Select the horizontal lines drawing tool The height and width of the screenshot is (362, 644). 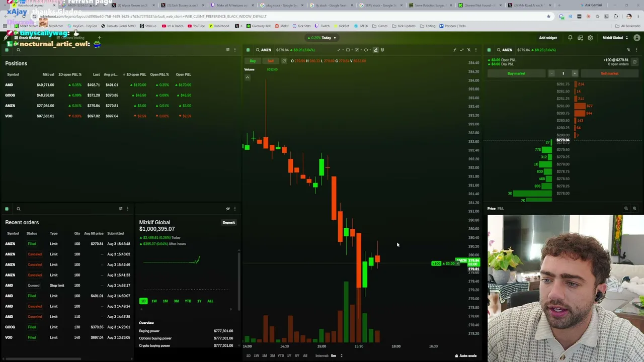(357, 50)
